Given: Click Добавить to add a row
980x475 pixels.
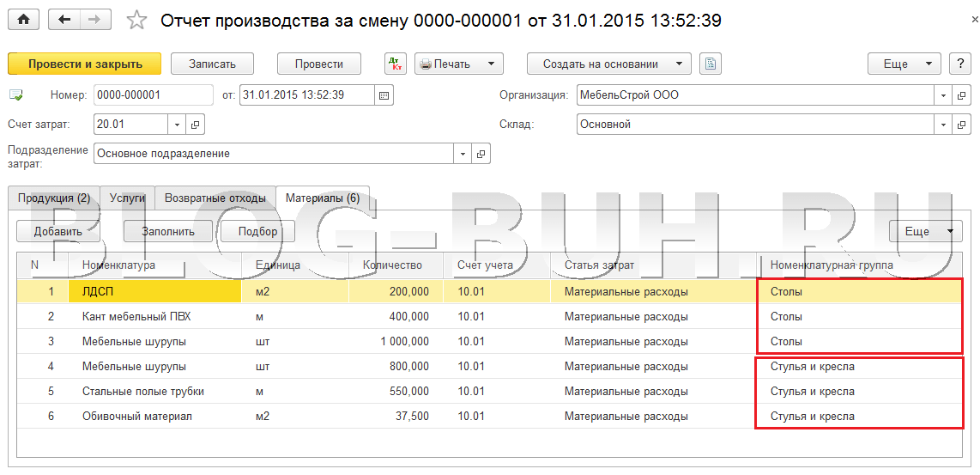Looking at the screenshot, I should tap(58, 231).
